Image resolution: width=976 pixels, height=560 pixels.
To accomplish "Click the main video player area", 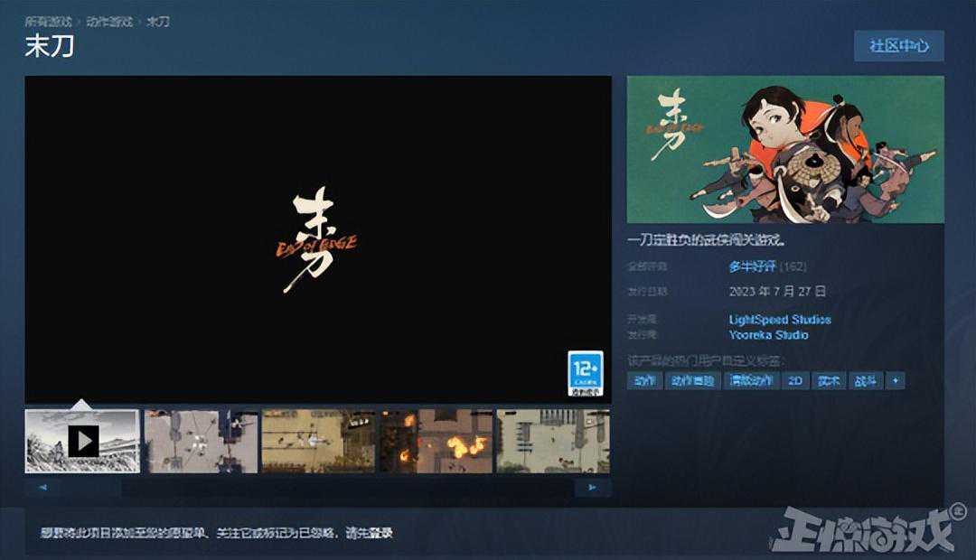I will [317, 238].
